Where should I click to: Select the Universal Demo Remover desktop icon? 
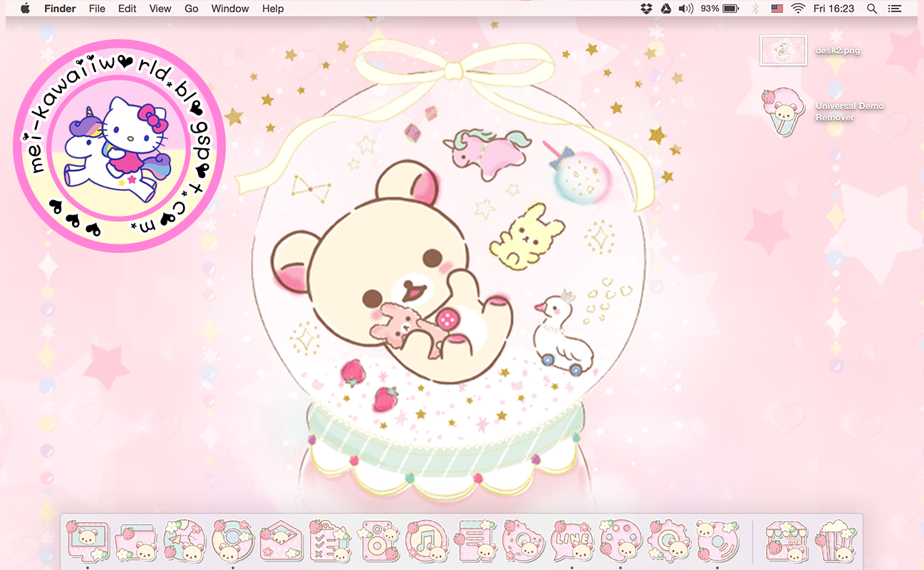click(784, 111)
